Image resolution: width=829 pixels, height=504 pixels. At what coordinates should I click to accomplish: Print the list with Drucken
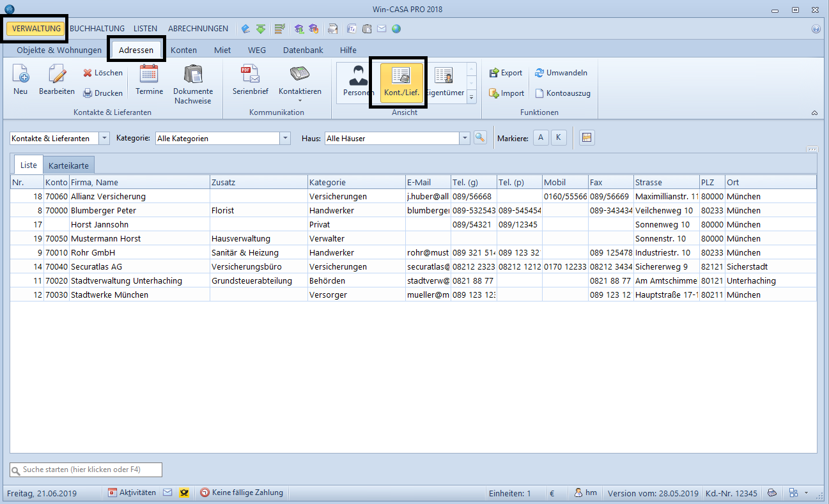coord(103,93)
